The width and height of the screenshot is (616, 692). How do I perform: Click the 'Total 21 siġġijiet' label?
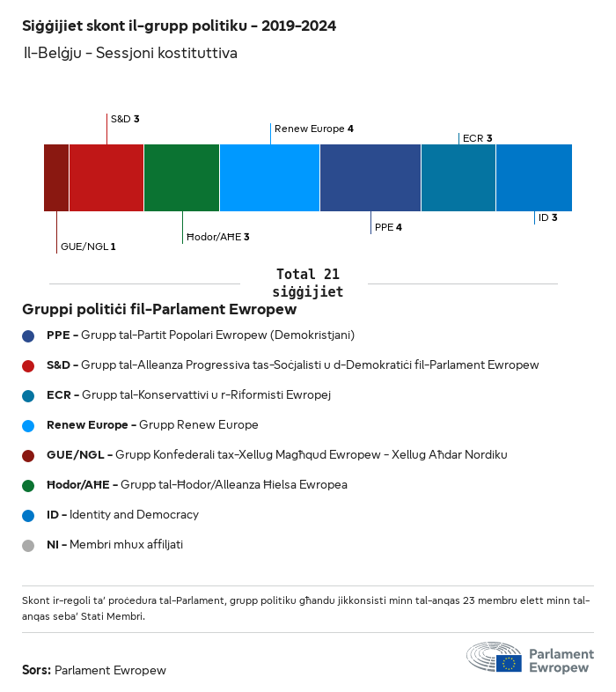(307, 283)
